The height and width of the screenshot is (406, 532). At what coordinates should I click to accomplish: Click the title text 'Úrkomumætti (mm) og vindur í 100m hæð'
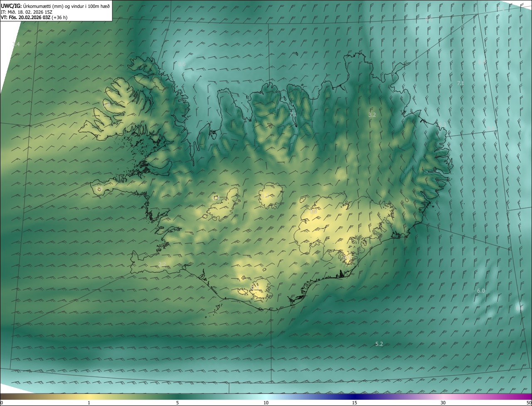66,6
